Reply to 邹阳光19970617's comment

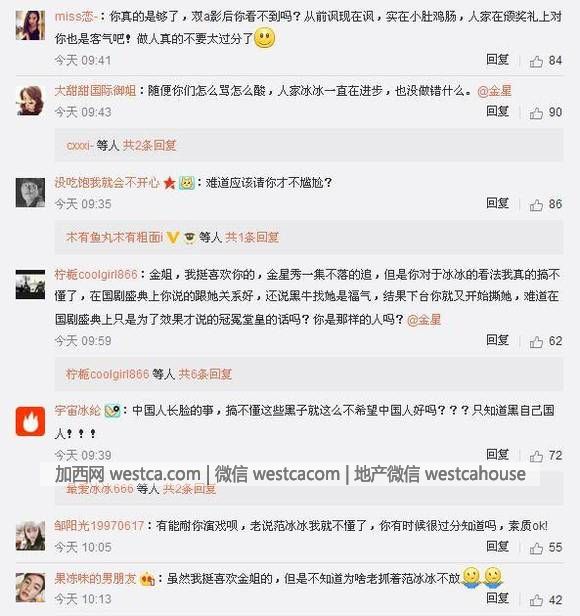tap(497, 546)
